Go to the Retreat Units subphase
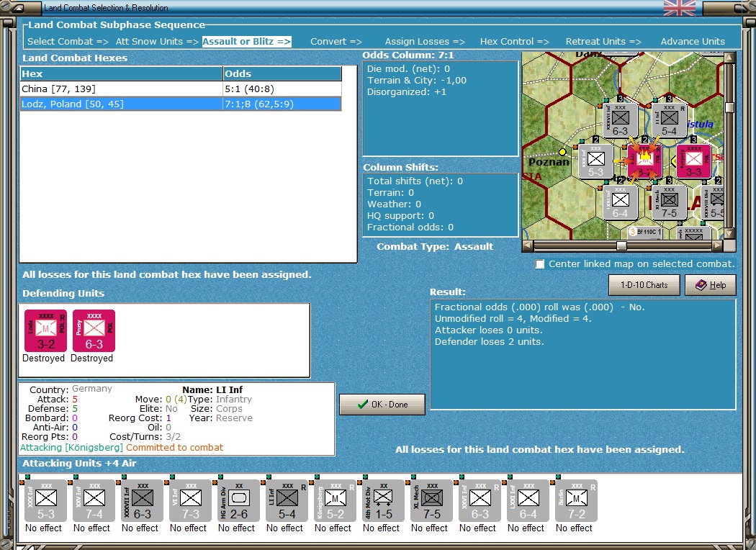 603,42
